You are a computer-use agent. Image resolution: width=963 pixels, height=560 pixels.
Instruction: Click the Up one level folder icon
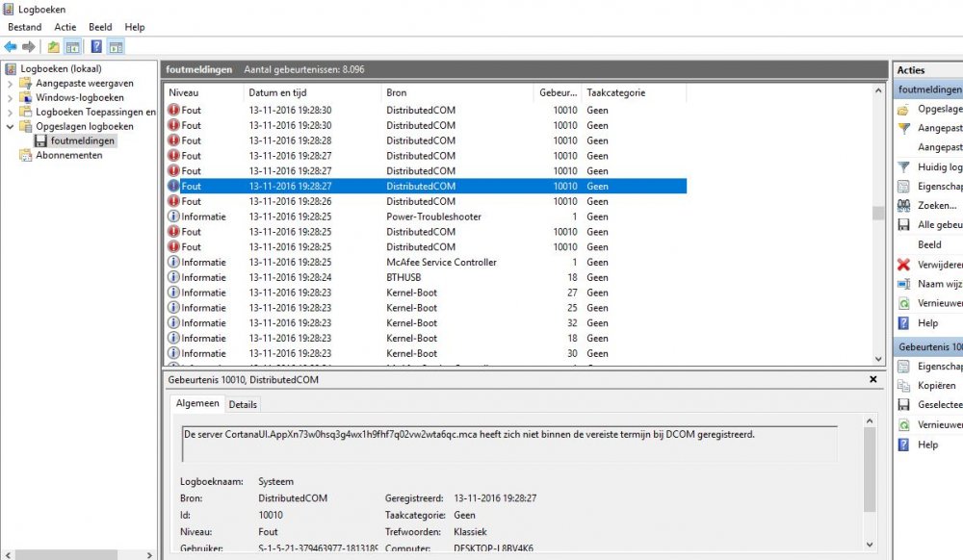54,46
